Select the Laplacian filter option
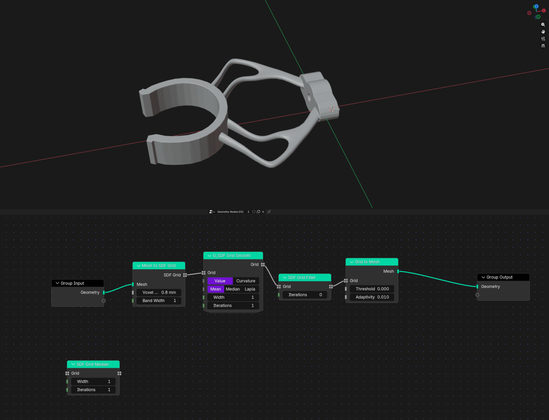The width and height of the screenshot is (549, 420). pos(250,289)
